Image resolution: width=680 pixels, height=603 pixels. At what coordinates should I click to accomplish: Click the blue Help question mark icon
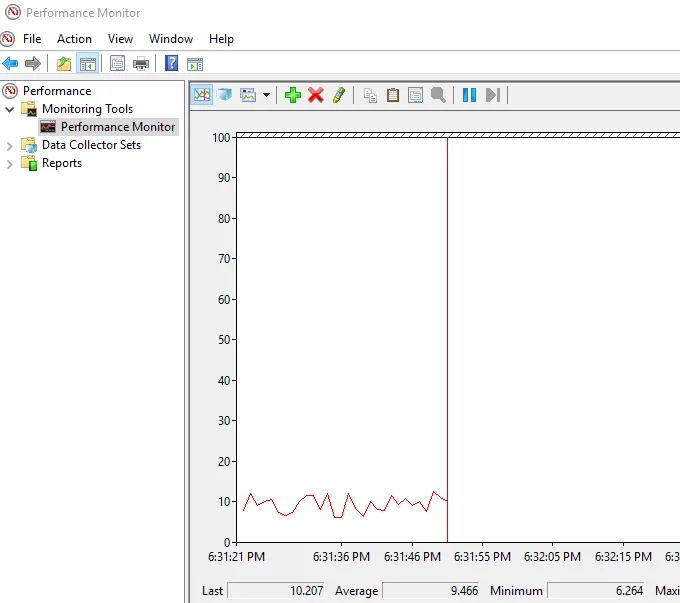(171, 64)
